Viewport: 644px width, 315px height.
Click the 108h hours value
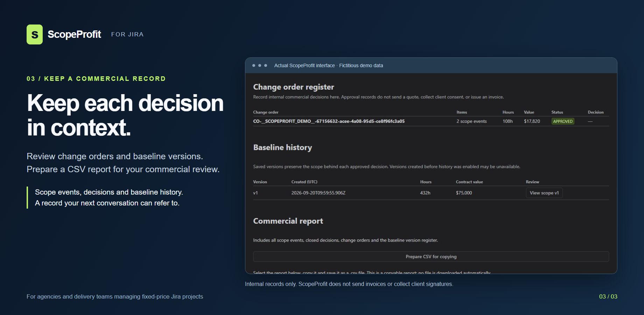[x=507, y=121]
